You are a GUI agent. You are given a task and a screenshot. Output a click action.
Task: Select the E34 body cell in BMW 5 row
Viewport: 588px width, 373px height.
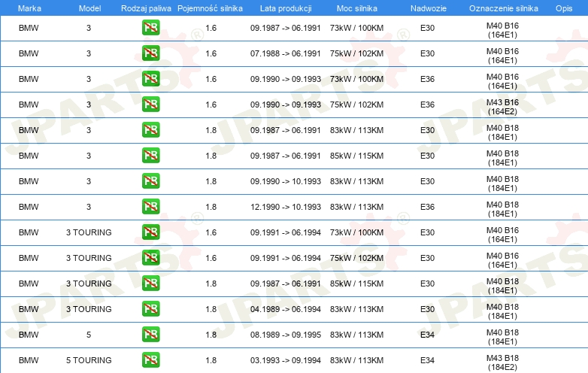coord(428,335)
